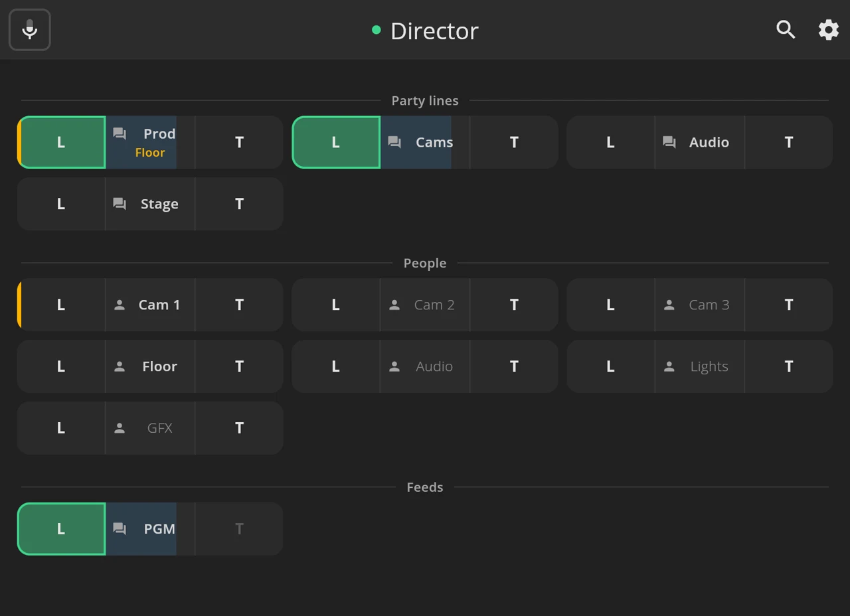This screenshot has width=850, height=616.
Task: Toggle listen for Cam 1
Action: coord(61,305)
